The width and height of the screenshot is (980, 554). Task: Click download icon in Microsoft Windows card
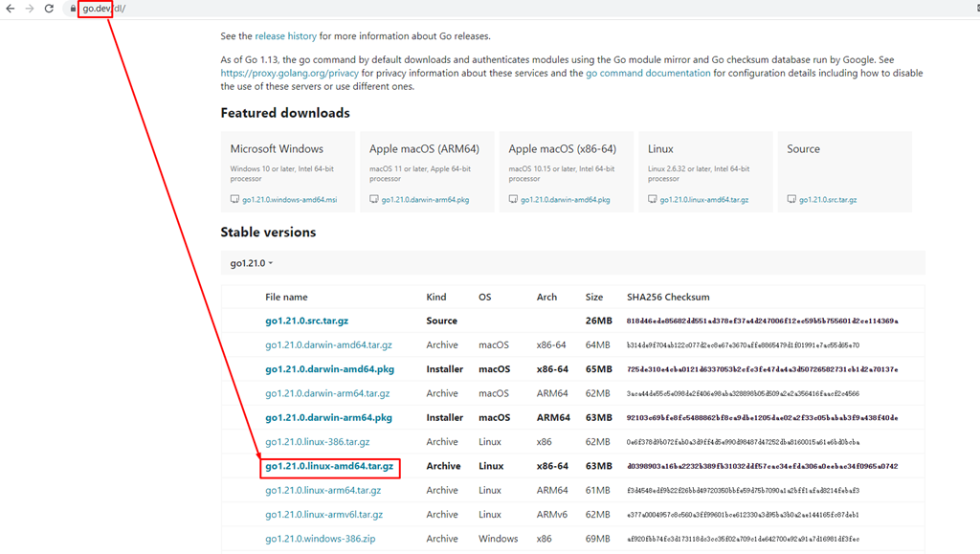pyautogui.click(x=234, y=199)
